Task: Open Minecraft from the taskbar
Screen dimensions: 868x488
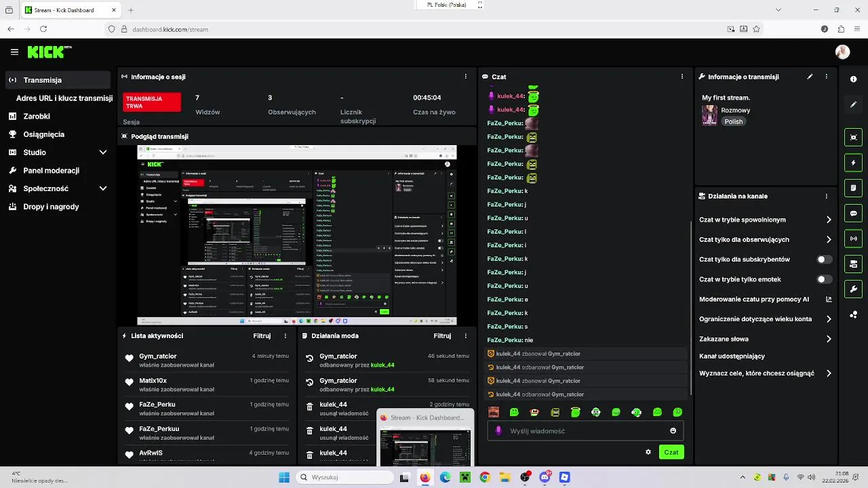Action: [465, 477]
